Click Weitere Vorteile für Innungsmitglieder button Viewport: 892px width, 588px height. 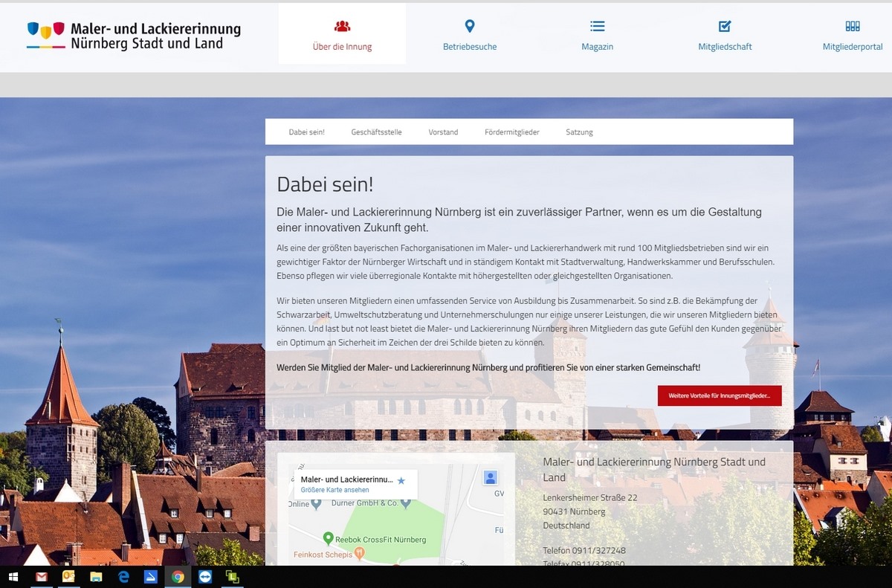720,395
